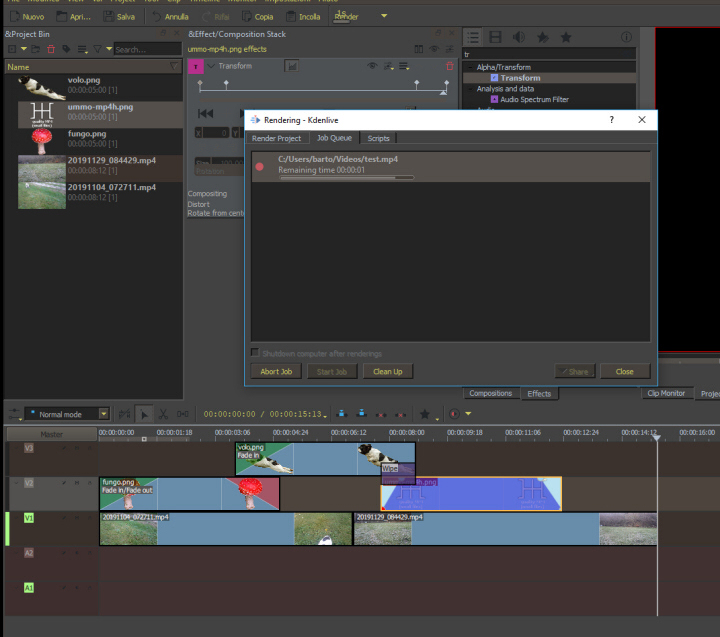
Task: Select the Transform effect in effects list
Action: coord(520,78)
